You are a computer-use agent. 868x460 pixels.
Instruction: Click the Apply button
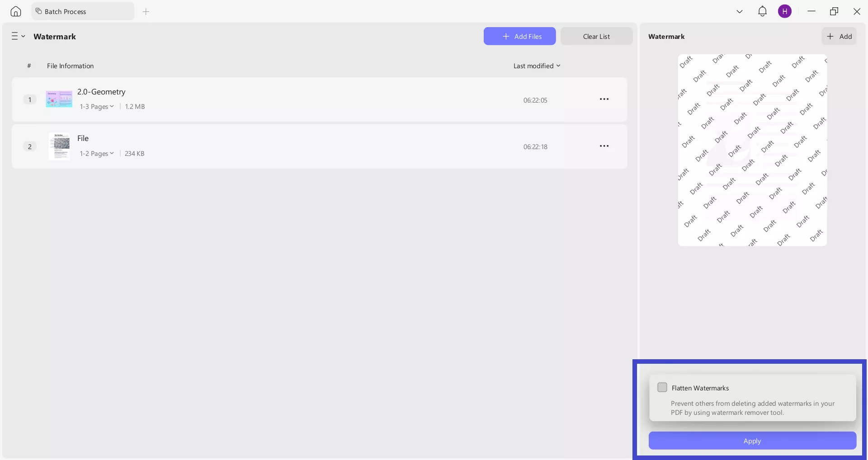tap(752, 441)
